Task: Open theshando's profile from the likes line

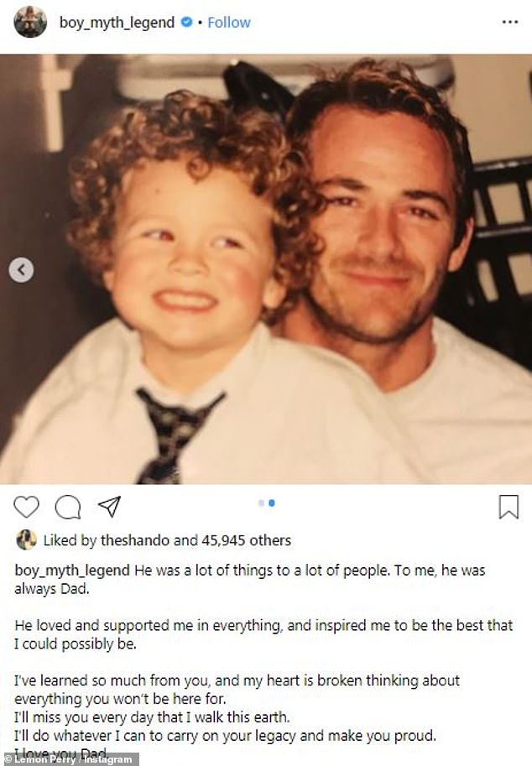Action: tap(135, 540)
